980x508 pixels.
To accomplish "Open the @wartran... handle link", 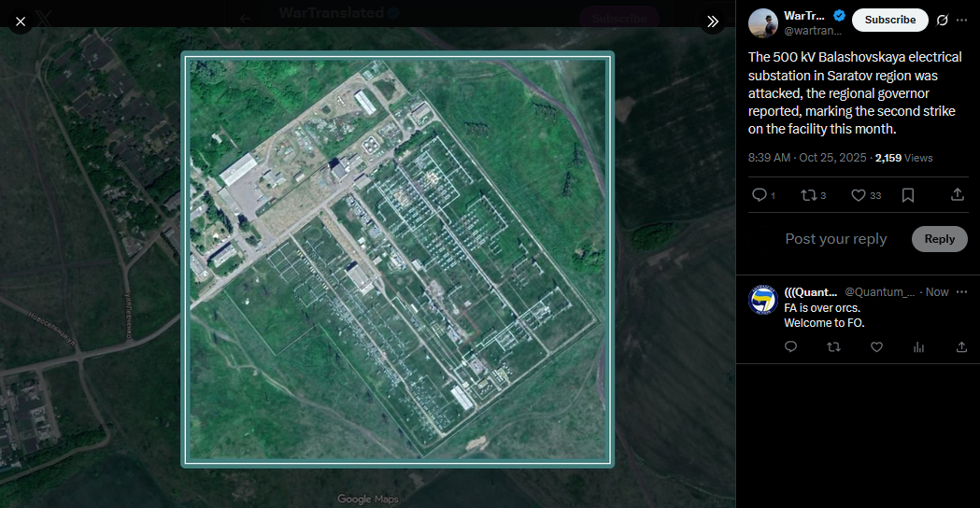I will (813, 31).
